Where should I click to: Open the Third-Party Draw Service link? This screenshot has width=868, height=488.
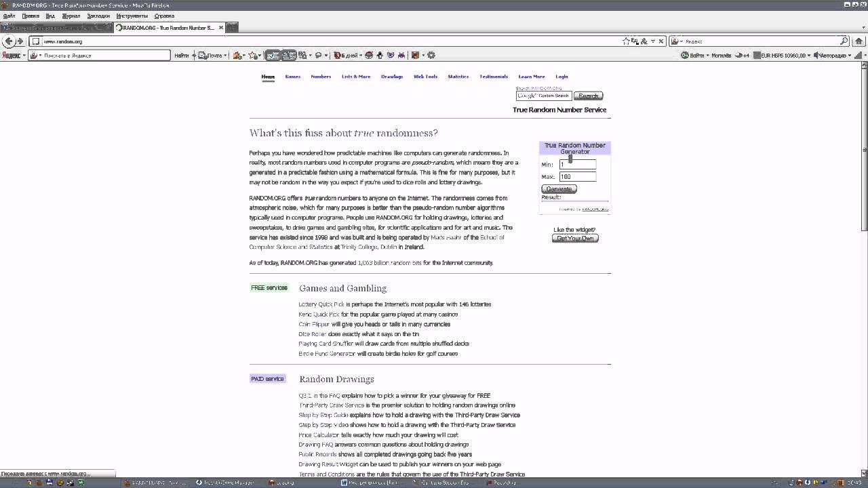[332, 405]
